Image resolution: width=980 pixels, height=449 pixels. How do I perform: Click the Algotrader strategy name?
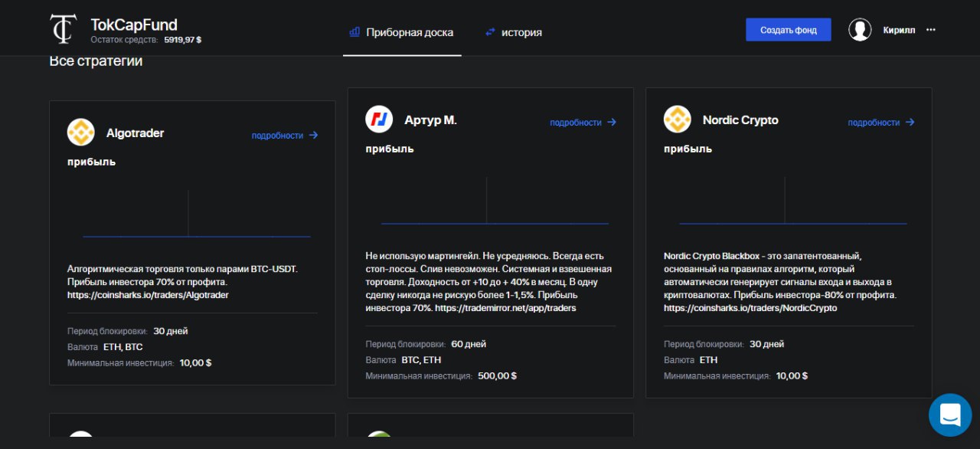tap(135, 133)
